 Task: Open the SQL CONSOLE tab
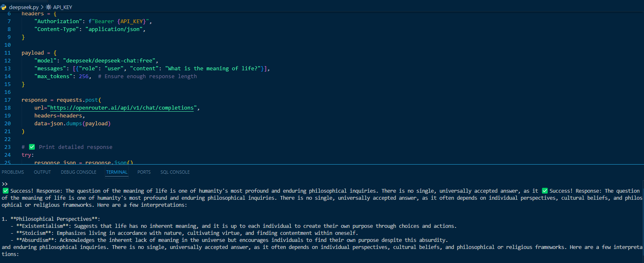(x=175, y=172)
